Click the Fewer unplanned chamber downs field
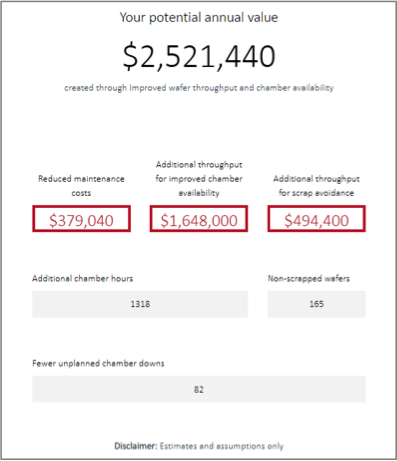 (x=199, y=389)
